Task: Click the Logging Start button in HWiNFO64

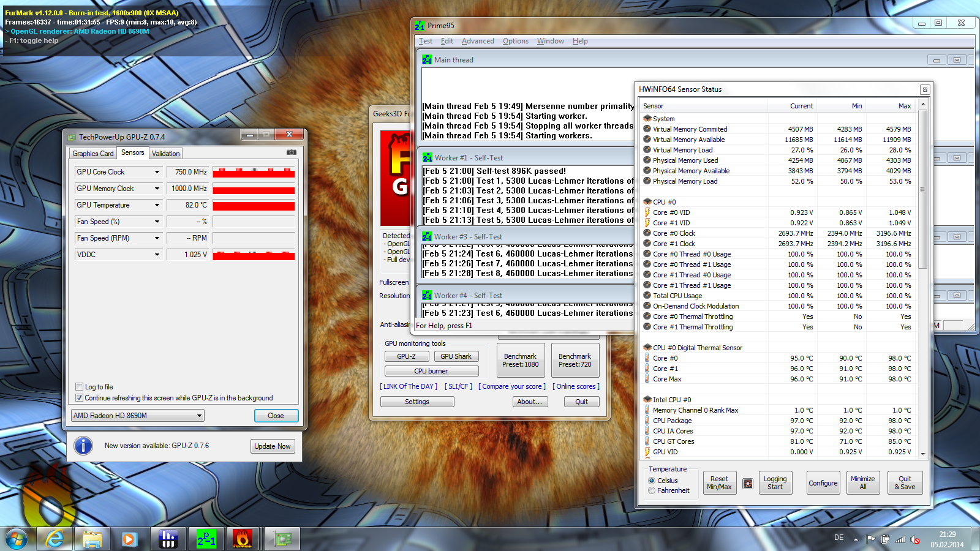Action: pyautogui.click(x=775, y=483)
